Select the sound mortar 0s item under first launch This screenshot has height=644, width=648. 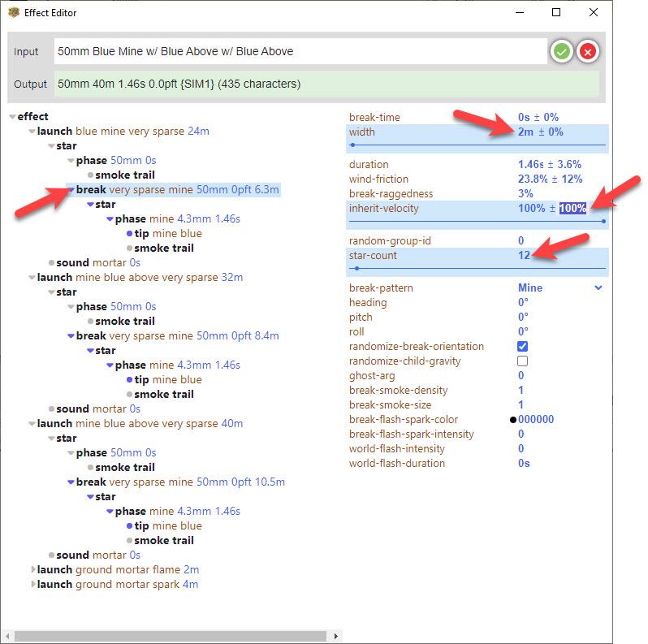click(97, 263)
